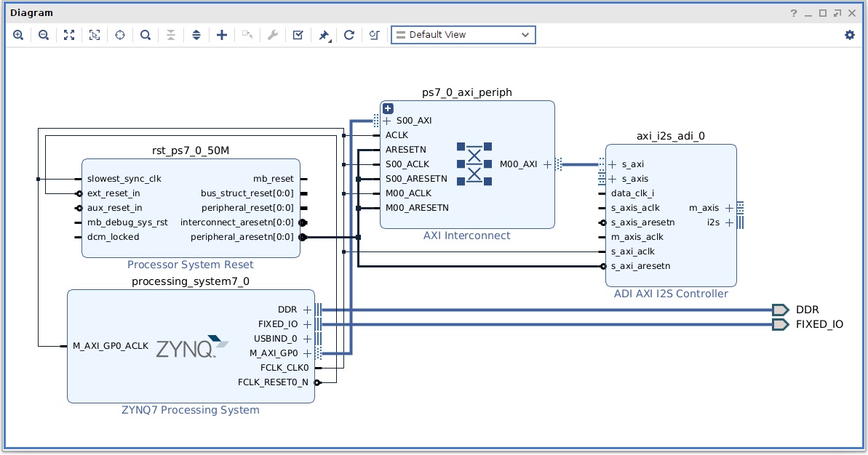Select the FCLK_RESET0_N pin

click(273, 382)
